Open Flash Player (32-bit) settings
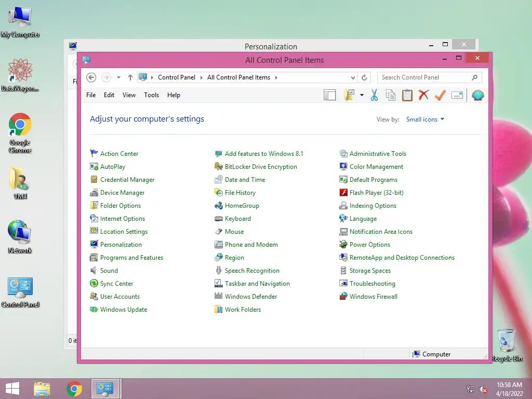 tap(372, 193)
